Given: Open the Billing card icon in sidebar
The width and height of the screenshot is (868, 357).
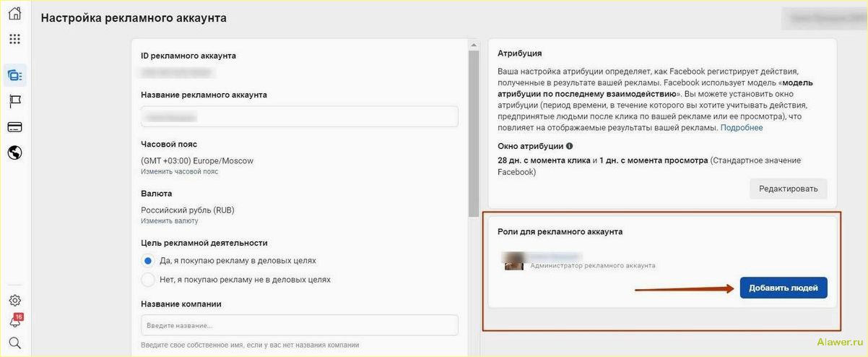Looking at the screenshot, I should [14, 126].
